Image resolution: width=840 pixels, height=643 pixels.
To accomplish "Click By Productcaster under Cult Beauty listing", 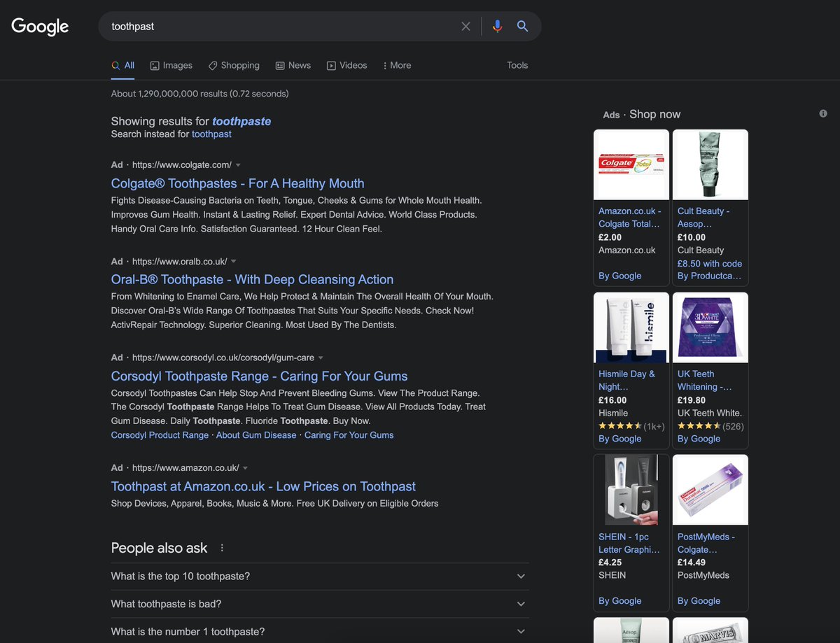I will point(709,276).
